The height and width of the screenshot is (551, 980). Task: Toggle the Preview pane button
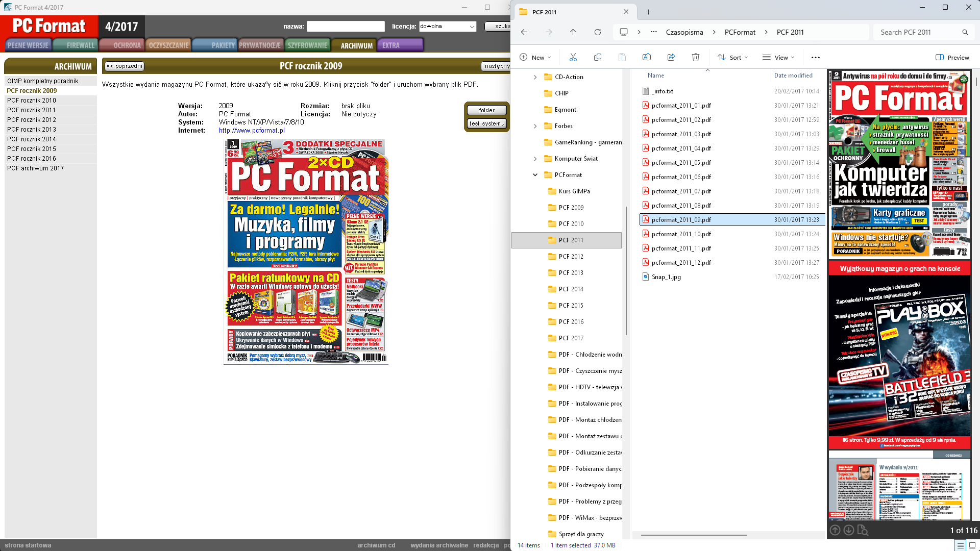(952, 57)
